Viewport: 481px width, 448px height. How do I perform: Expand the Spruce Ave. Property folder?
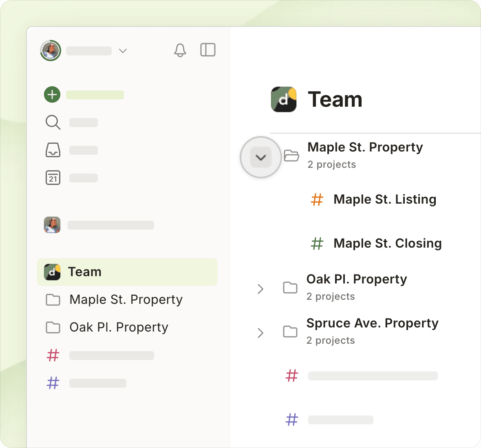coord(260,333)
